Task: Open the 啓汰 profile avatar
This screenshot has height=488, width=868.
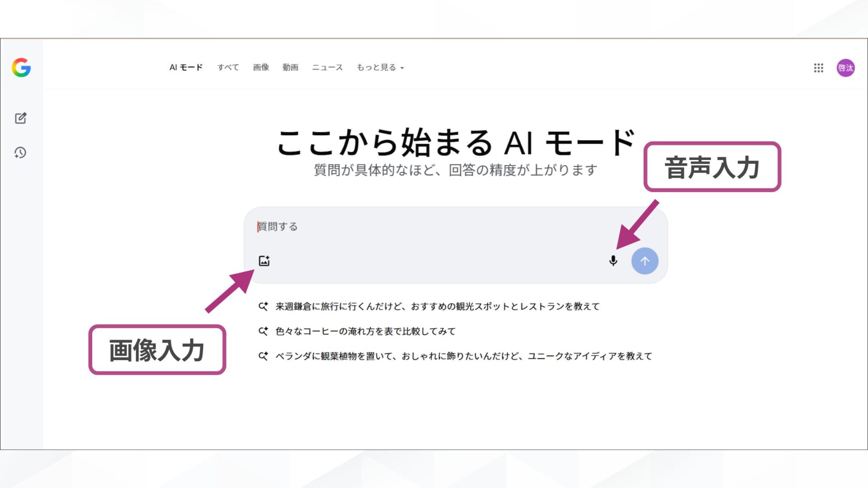Action: pos(846,68)
